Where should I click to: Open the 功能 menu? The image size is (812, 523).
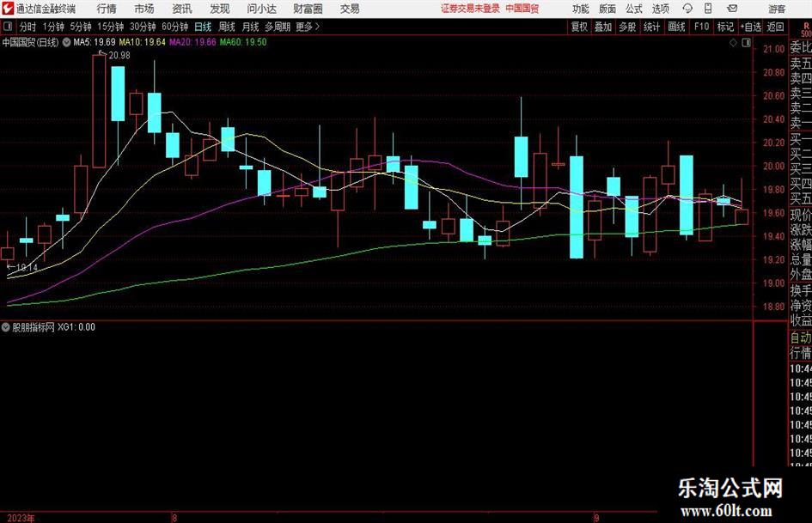[x=581, y=9]
